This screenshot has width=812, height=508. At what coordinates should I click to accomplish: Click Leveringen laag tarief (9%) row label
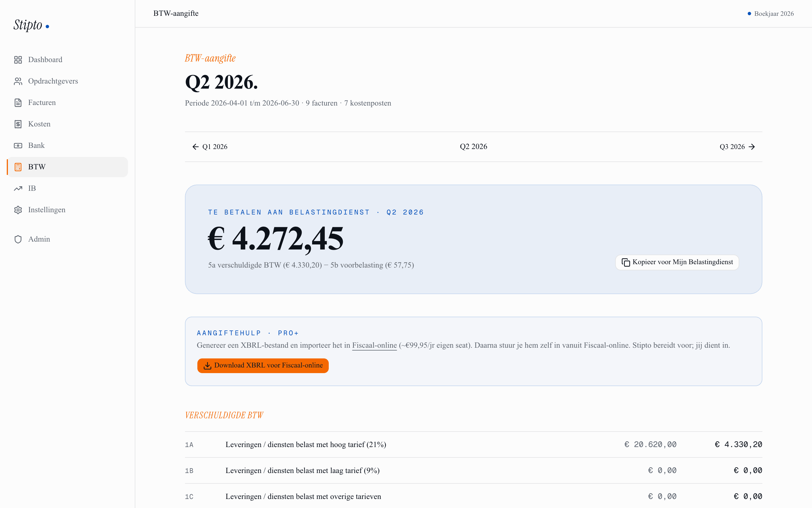coord(303,471)
